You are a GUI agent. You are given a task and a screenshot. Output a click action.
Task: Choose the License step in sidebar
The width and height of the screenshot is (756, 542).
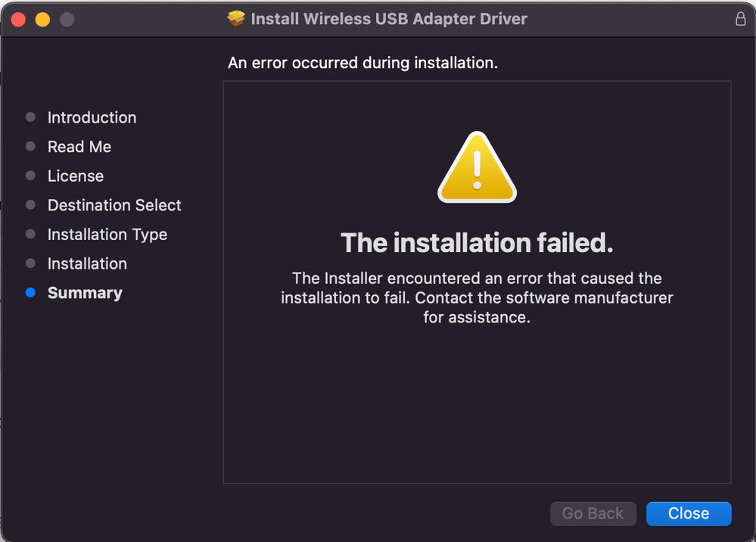click(x=76, y=176)
